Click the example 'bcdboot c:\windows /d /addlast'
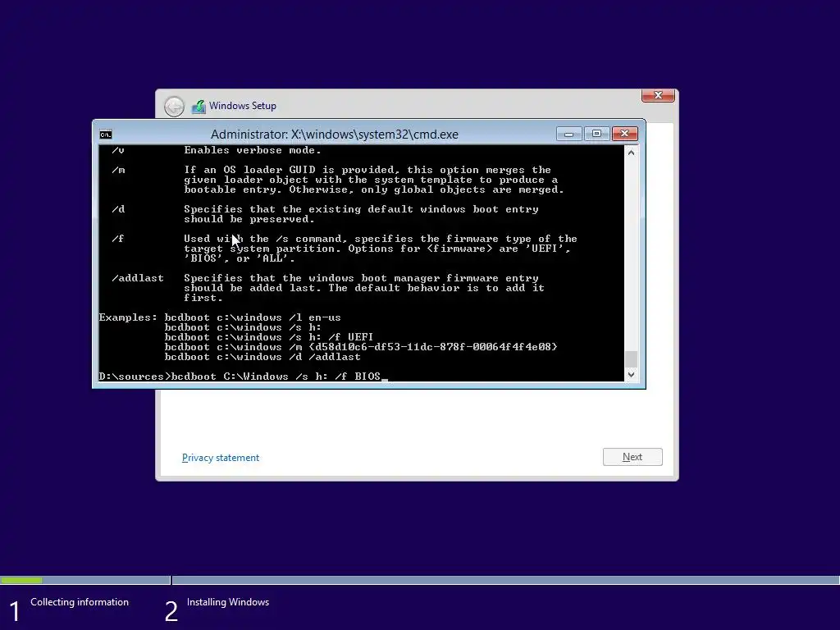The image size is (840, 630). (x=262, y=357)
